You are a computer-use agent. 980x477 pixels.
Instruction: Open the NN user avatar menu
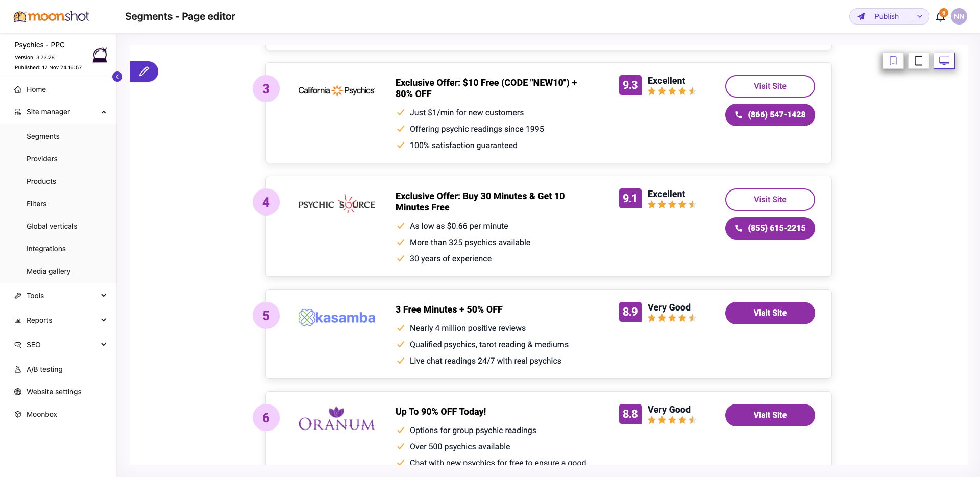tap(959, 16)
